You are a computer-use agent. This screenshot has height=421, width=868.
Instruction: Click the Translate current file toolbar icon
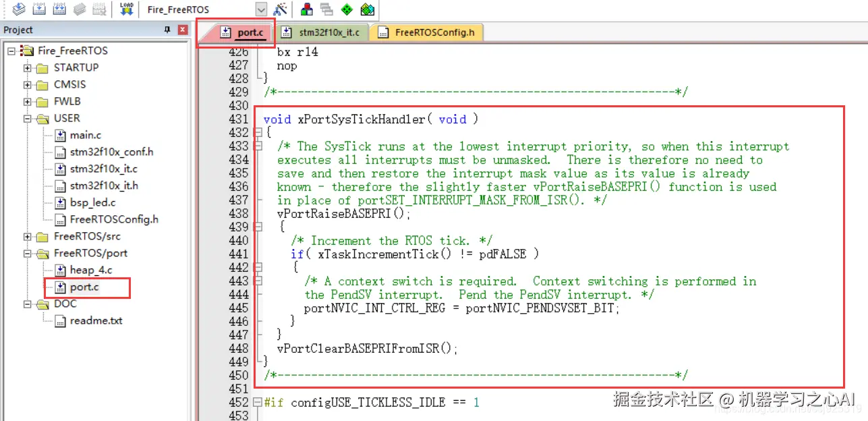point(19,9)
